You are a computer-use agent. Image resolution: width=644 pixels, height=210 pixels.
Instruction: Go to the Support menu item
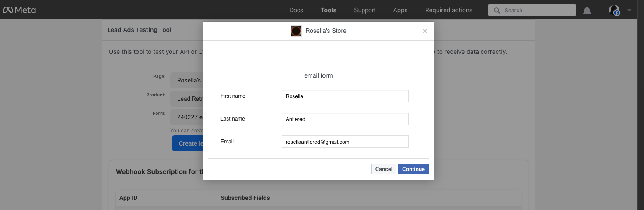pyautogui.click(x=365, y=10)
